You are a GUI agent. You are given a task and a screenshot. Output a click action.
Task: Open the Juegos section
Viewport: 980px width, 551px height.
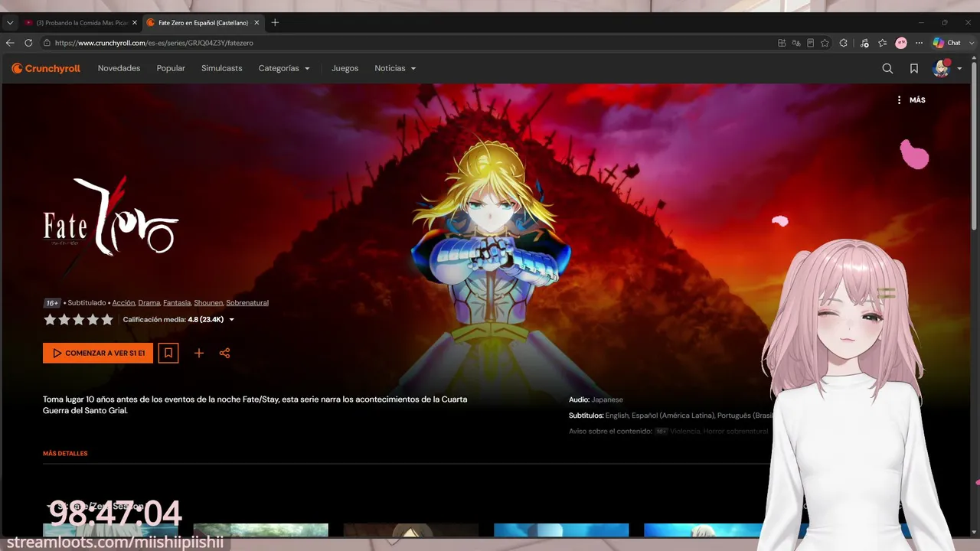345,68
